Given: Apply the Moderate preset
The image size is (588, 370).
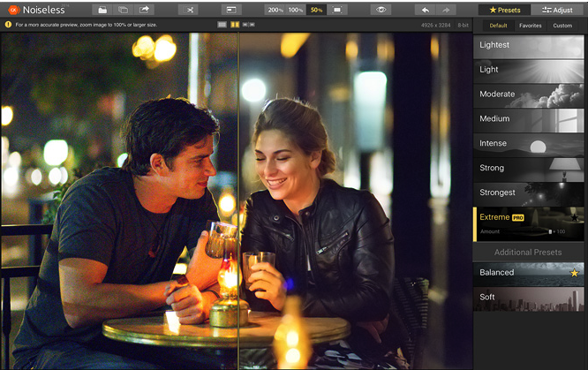Looking at the screenshot, I should [x=528, y=95].
